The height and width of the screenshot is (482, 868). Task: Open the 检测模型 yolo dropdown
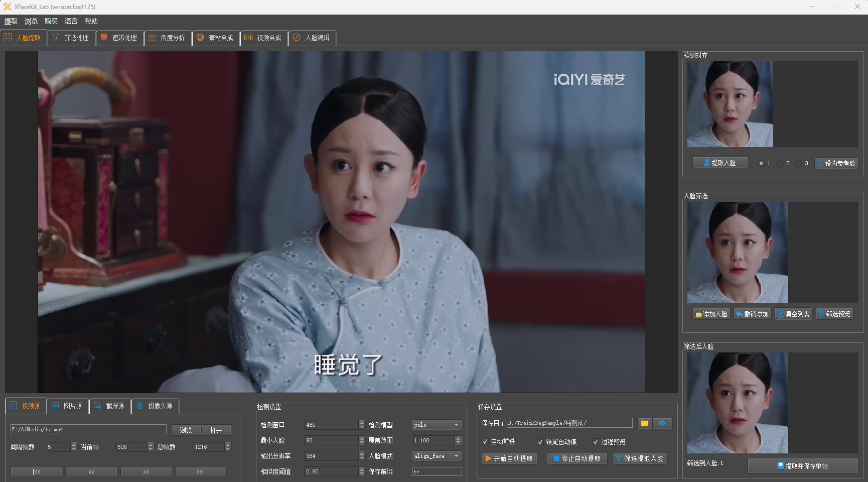tap(437, 425)
